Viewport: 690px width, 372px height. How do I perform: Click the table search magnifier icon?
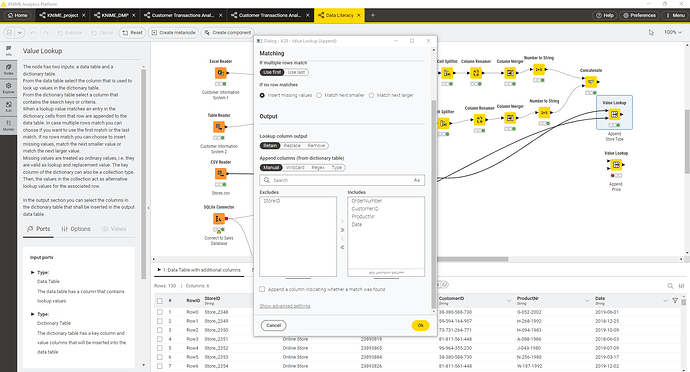click(x=670, y=286)
